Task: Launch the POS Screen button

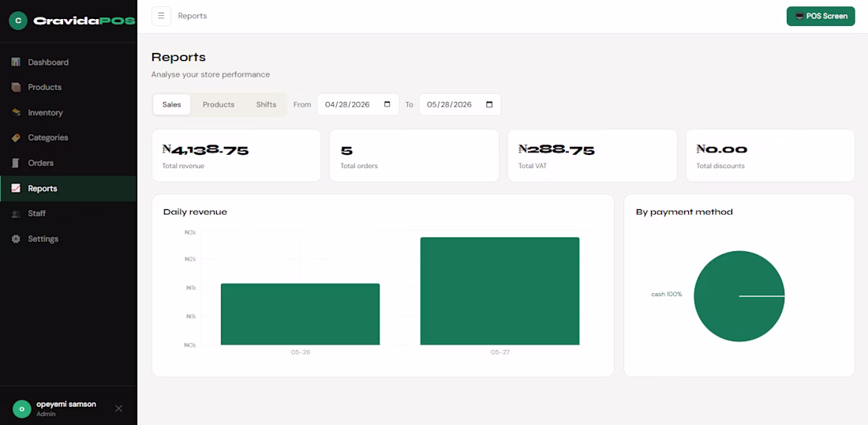Action: pos(821,16)
